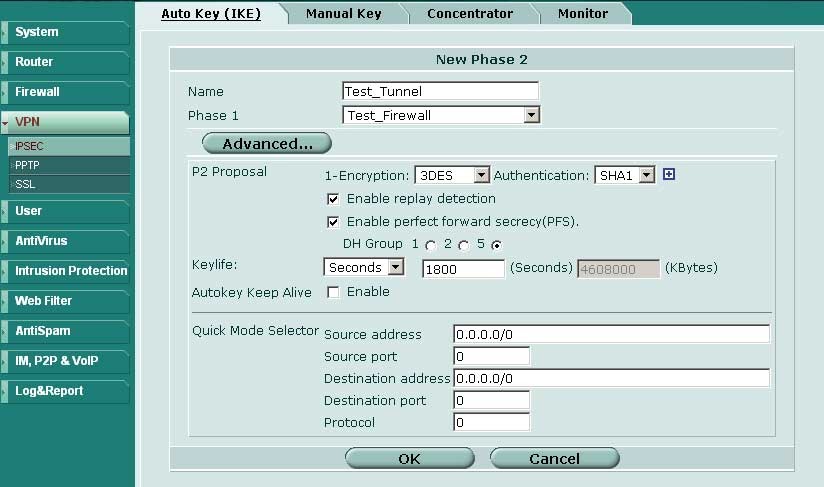Switch to the Concentrator tab
Screen dimensions: 824x487
470,14
